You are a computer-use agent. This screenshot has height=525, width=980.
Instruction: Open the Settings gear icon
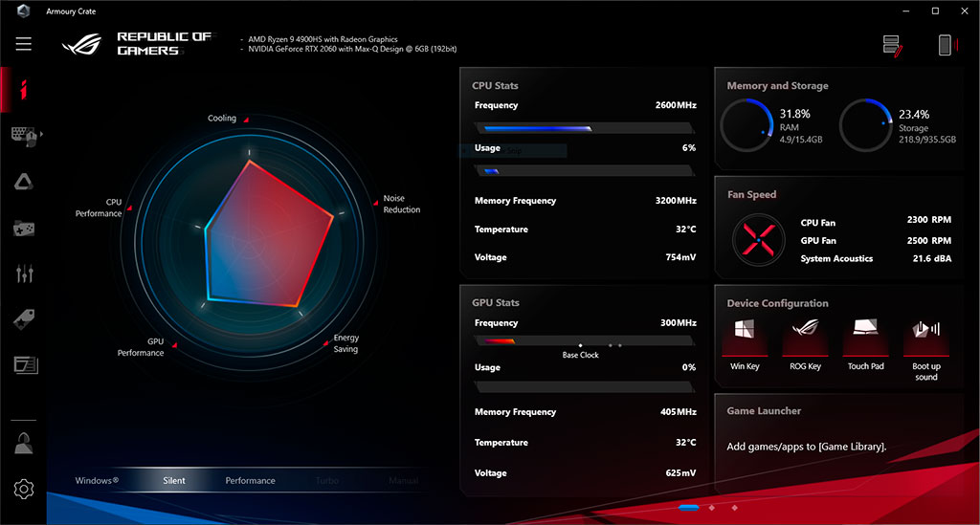24,489
